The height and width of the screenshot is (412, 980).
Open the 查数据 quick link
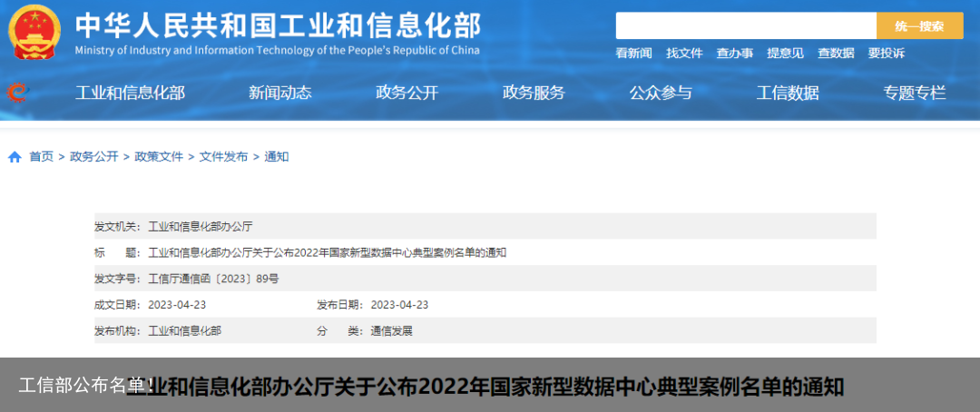pos(837,54)
